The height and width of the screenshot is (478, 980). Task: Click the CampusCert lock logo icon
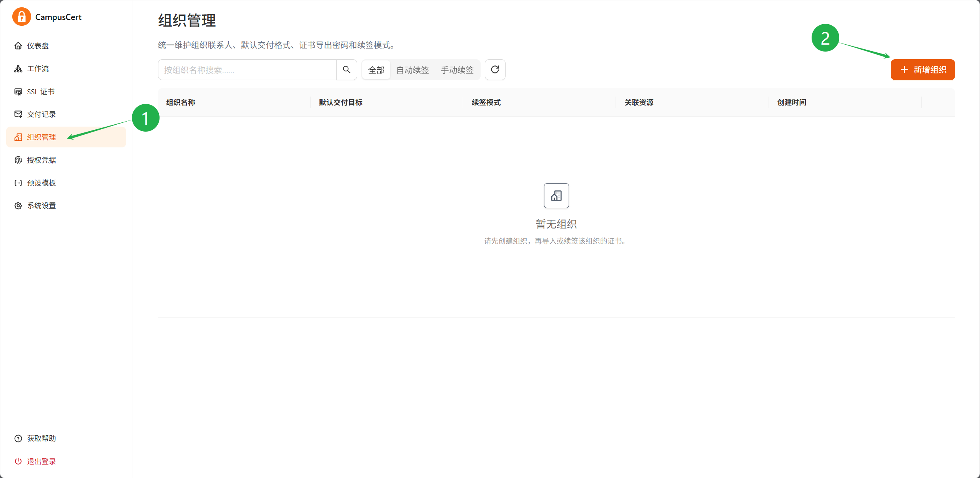[22, 17]
